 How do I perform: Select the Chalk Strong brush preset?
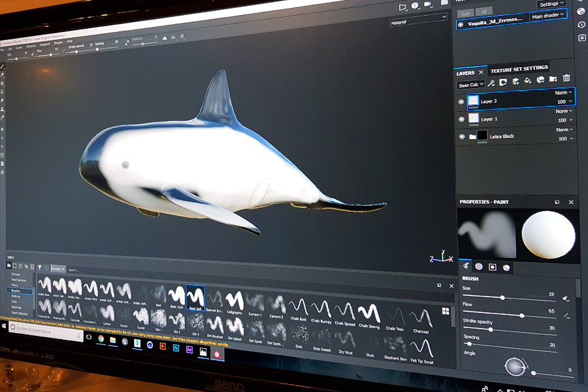pos(368,312)
